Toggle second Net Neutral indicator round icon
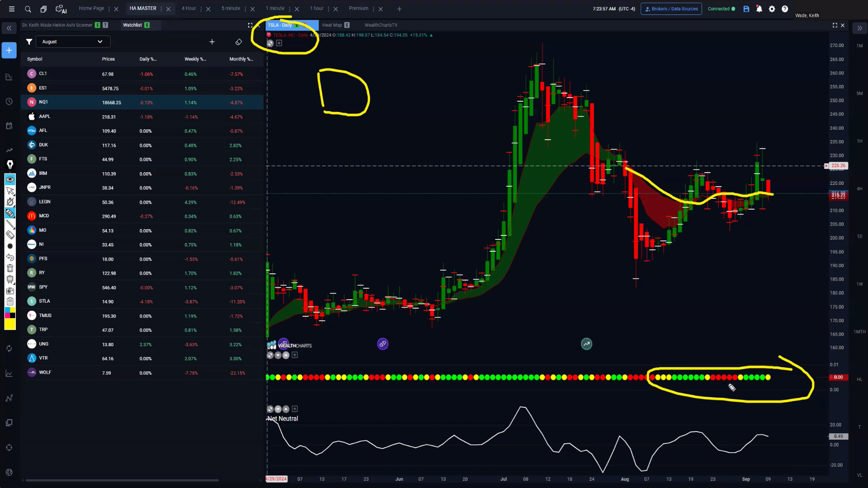The width and height of the screenshot is (868, 488). click(278, 409)
